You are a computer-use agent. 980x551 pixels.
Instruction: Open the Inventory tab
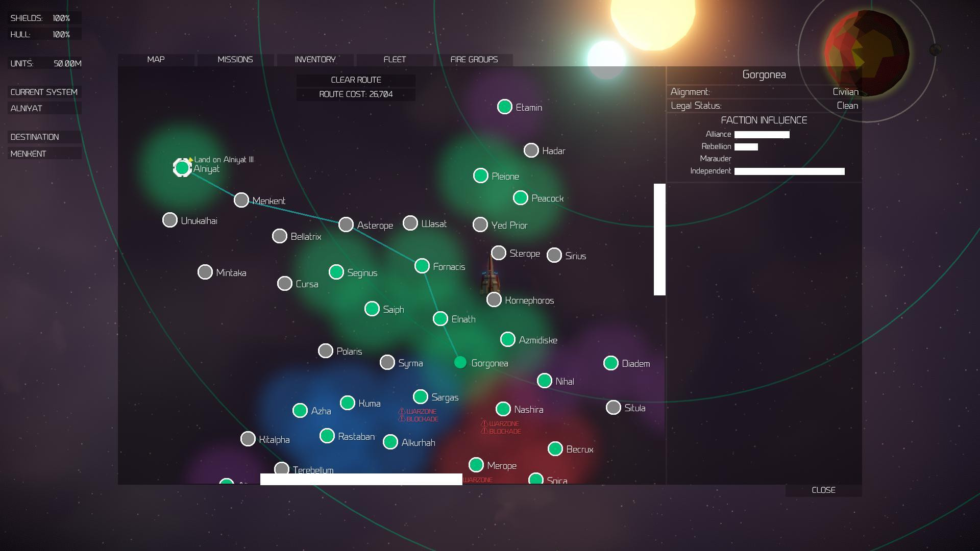(x=315, y=60)
